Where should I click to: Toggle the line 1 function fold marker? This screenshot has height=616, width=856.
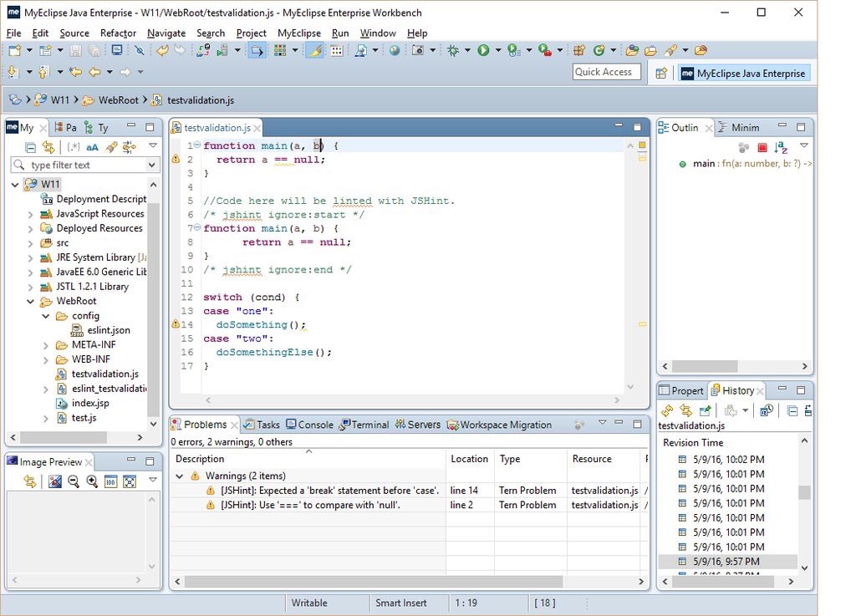pyautogui.click(x=197, y=145)
